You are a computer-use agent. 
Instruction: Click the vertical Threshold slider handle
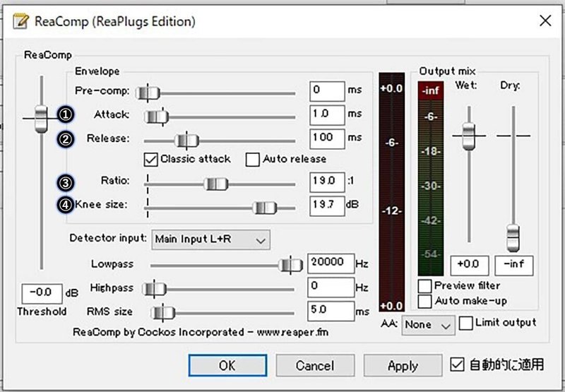pyautogui.click(x=42, y=119)
